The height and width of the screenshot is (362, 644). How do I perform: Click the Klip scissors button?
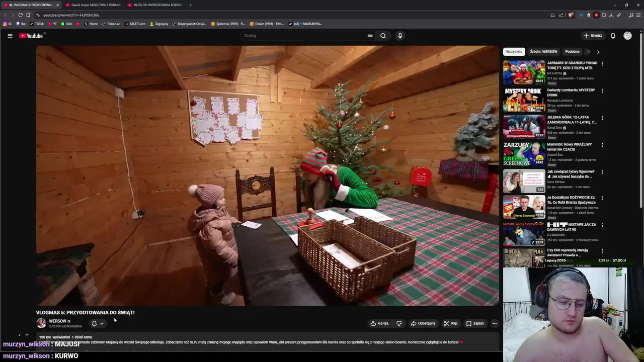coord(451,323)
